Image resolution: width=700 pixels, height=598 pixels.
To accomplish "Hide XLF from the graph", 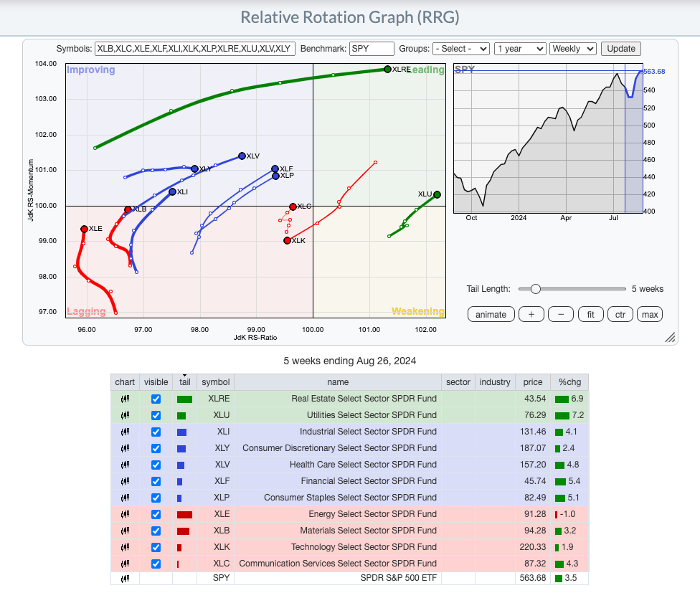I will point(156,482).
